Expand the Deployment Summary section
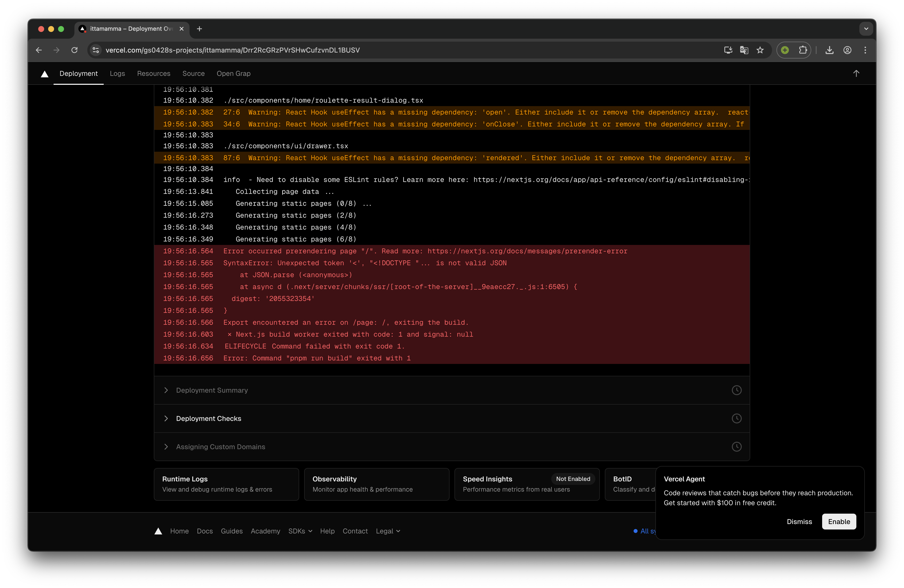Screen dimensions: 904x588 [212, 390]
